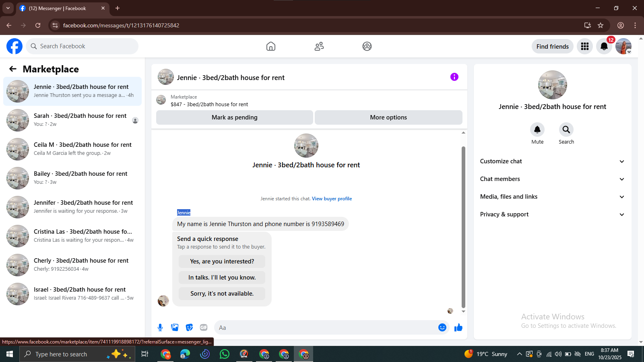Viewport: 644px width, 362px height.
Task: Click More options button
Action: 388,117
